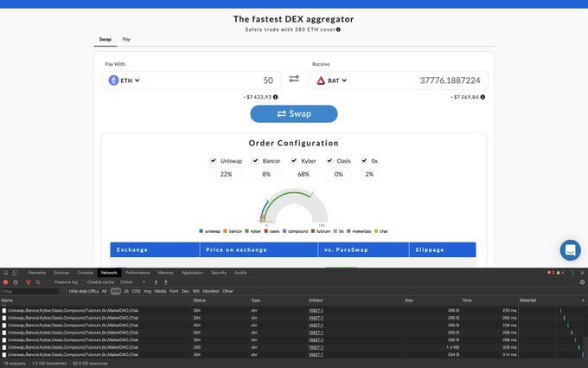Viewport: 588px width, 368px height.
Task: Click the Waterfall column sort arrow
Action: (x=583, y=300)
